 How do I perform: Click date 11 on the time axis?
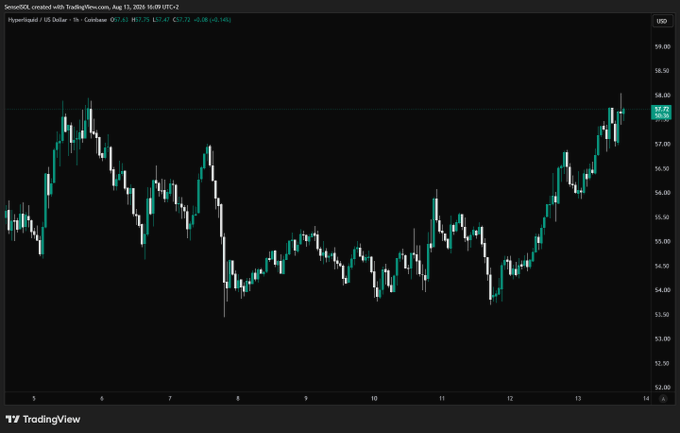click(x=442, y=398)
